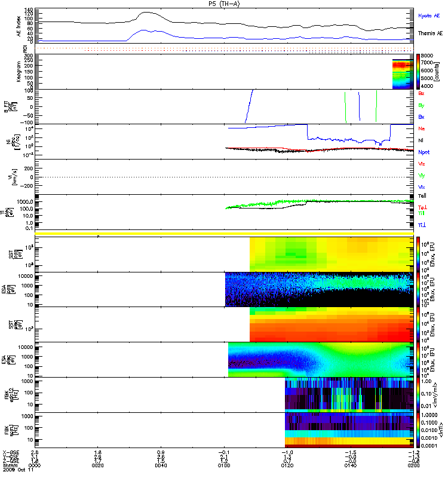Click the 0000 time tick label
Screen dimensions: 448x478
click(35, 465)
